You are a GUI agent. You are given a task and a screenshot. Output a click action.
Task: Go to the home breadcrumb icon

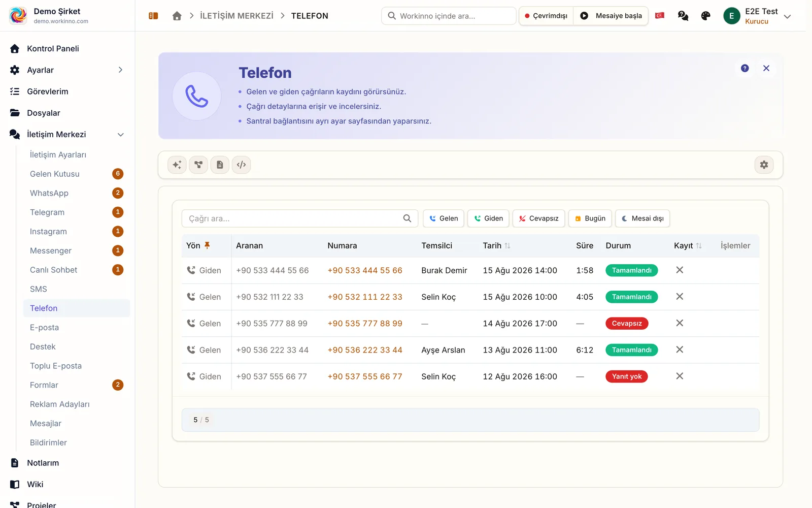click(177, 16)
